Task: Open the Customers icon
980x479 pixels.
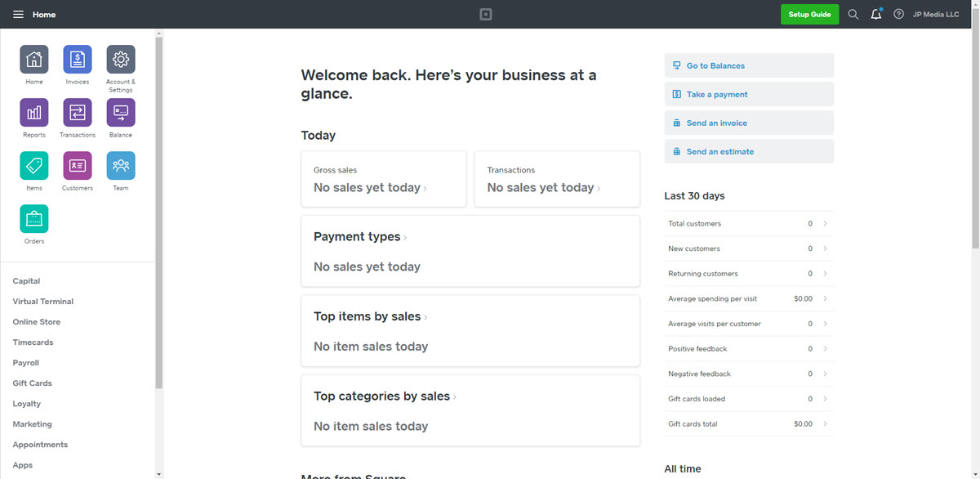Action: click(78, 166)
